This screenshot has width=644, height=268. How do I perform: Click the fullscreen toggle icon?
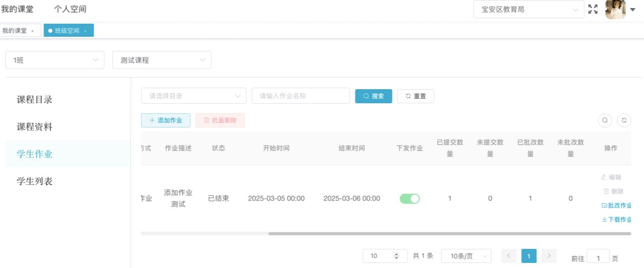tap(593, 9)
